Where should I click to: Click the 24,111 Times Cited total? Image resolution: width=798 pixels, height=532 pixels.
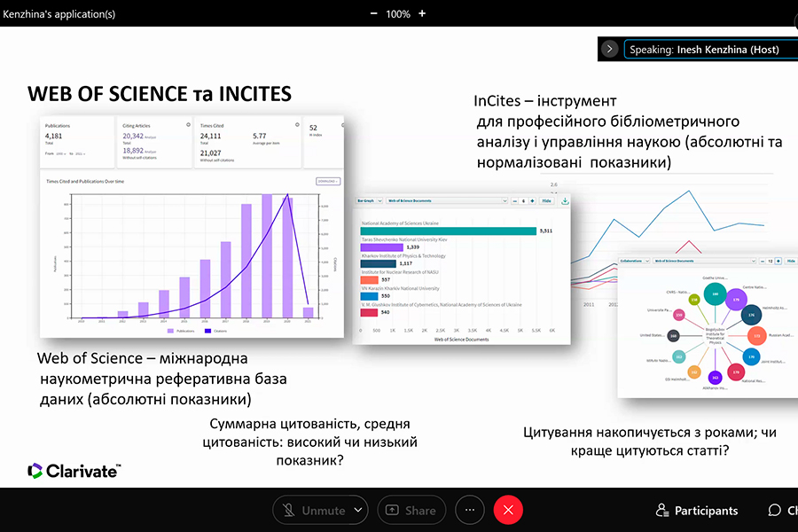[x=210, y=136]
